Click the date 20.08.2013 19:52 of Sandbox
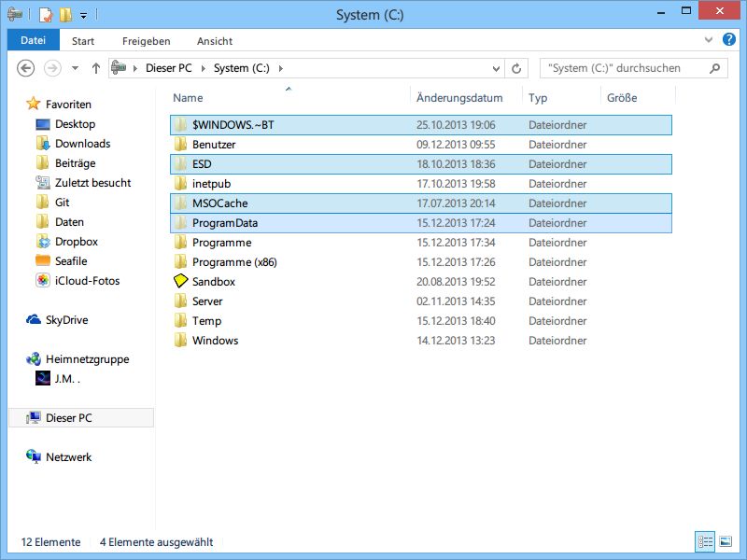 point(456,282)
